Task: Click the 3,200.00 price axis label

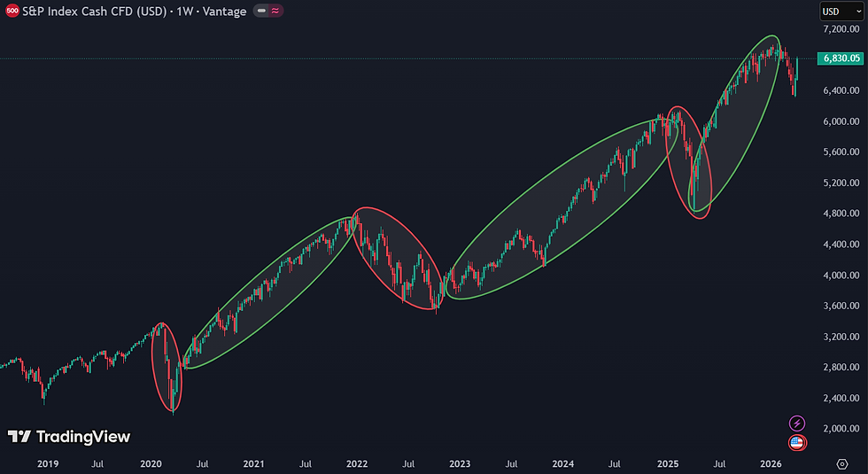Action: pyautogui.click(x=841, y=337)
